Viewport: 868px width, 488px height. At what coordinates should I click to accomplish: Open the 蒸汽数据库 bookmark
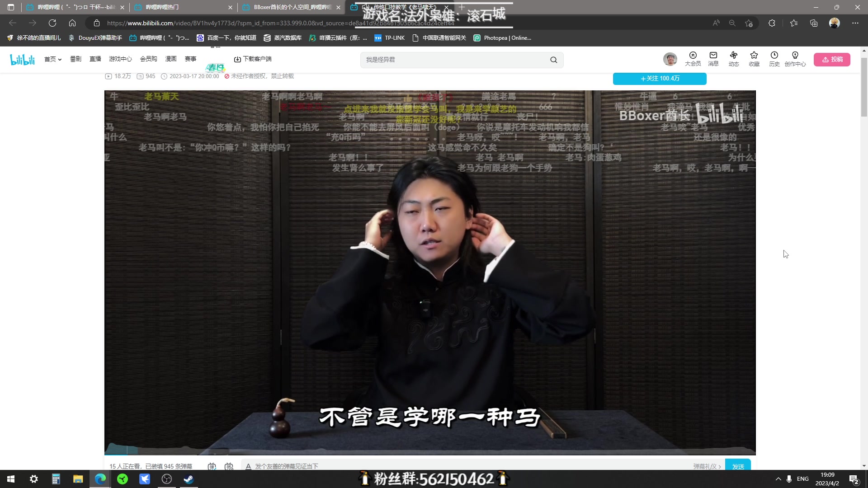click(x=283, y=38)
